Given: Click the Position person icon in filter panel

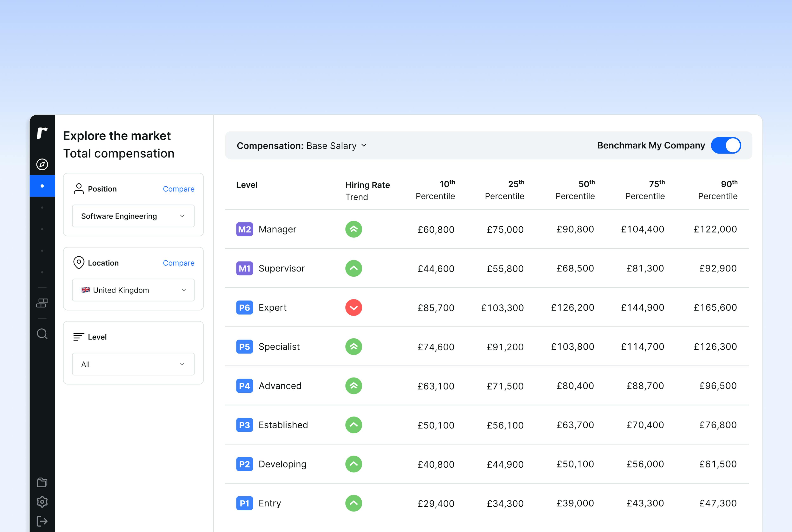Looking at the screenshot, I should (79, 189).
